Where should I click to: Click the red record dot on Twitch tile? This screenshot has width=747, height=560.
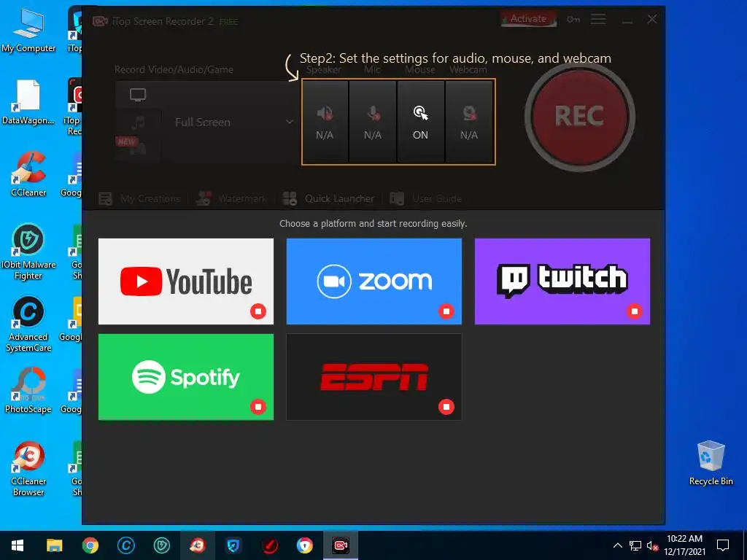click(635, 311)
